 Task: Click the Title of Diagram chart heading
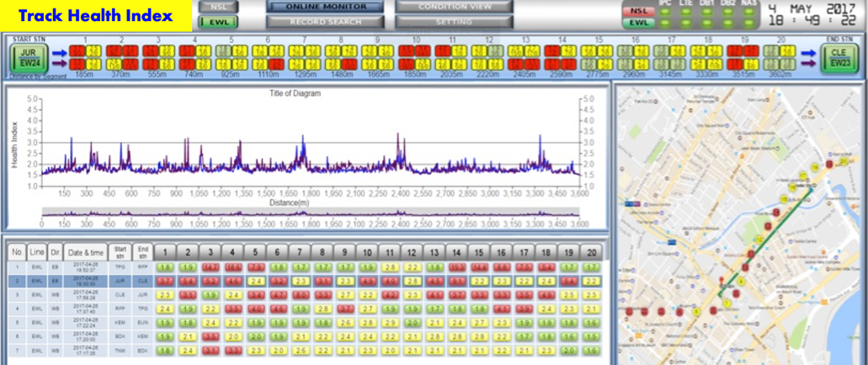click(295, 94)
